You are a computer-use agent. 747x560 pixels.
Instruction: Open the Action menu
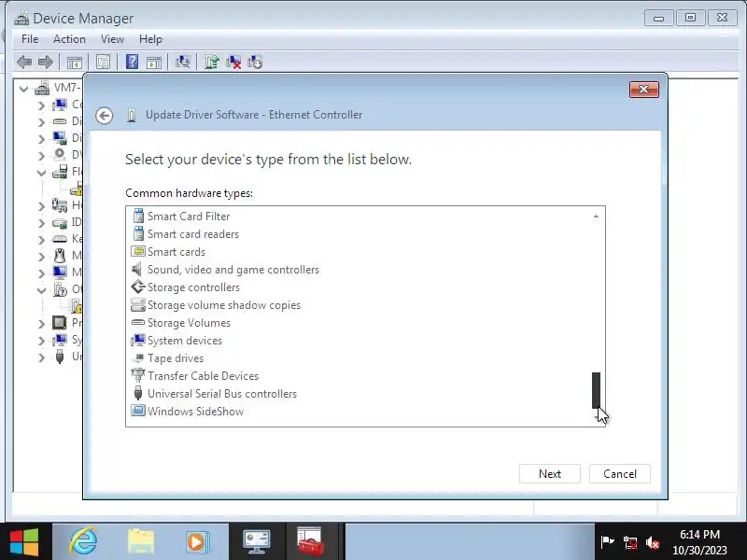(x=69, y=39)
